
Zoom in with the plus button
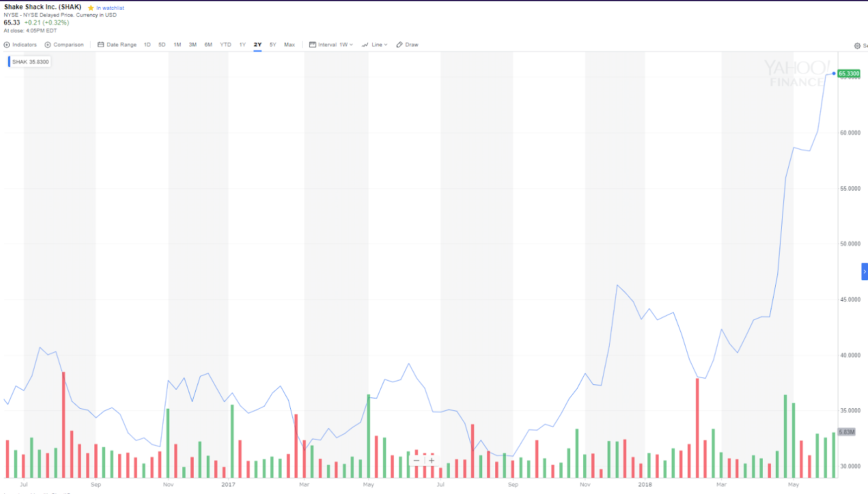432,460
